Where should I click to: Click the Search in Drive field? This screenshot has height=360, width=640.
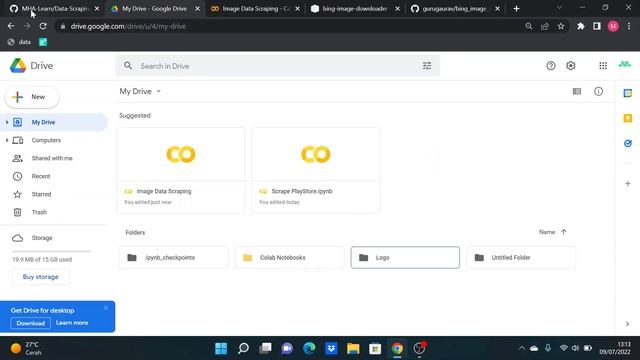coord(278,66)
